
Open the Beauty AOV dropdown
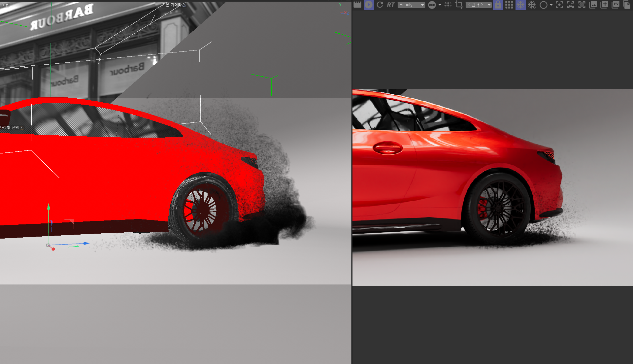pos(411,5)
